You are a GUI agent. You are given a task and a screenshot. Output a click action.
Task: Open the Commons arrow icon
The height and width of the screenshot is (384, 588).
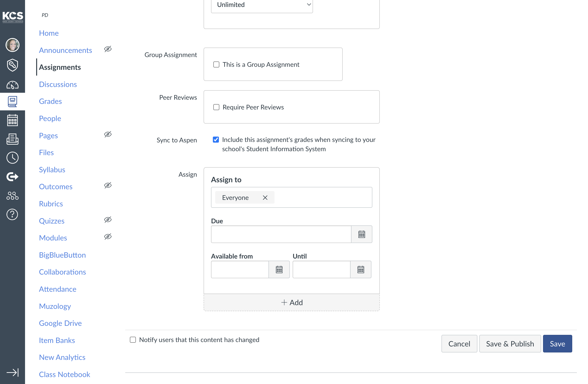12,177
